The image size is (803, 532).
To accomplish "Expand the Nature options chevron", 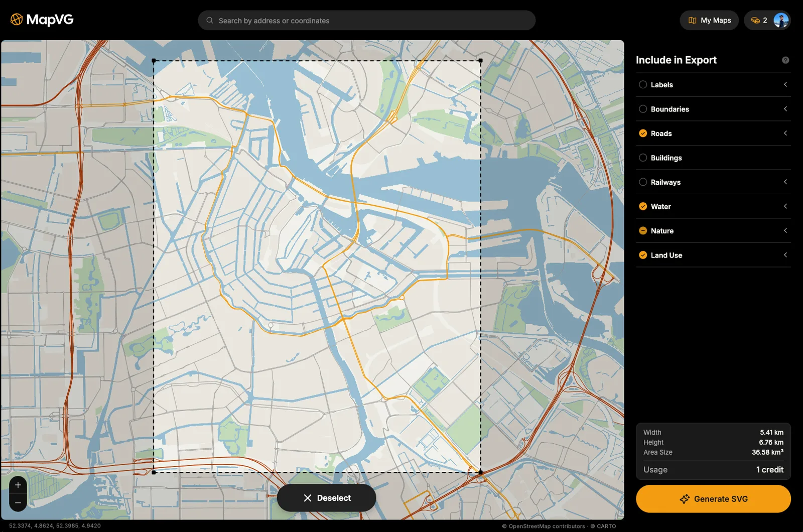I will click(785, 230).
